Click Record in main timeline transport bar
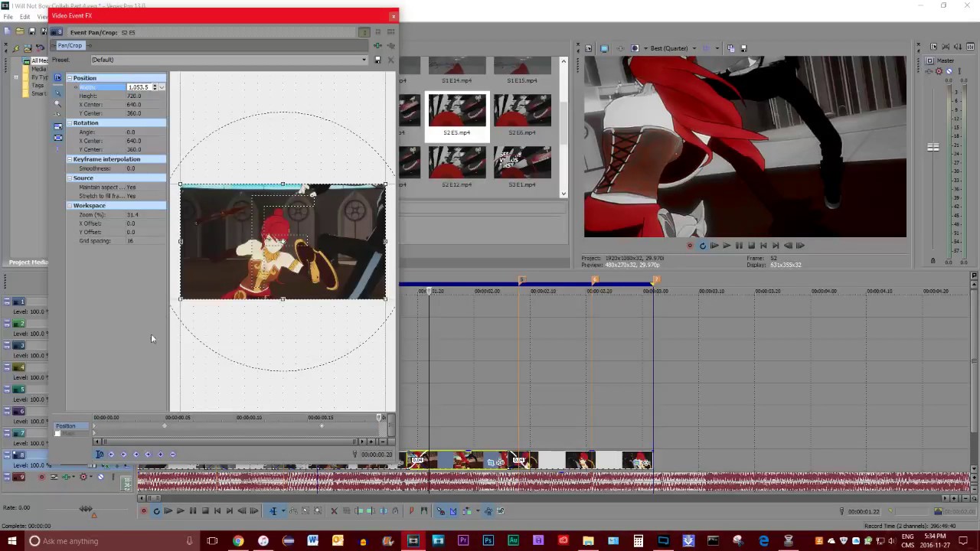Screen dimensions: 980x551 coord(143,511)
